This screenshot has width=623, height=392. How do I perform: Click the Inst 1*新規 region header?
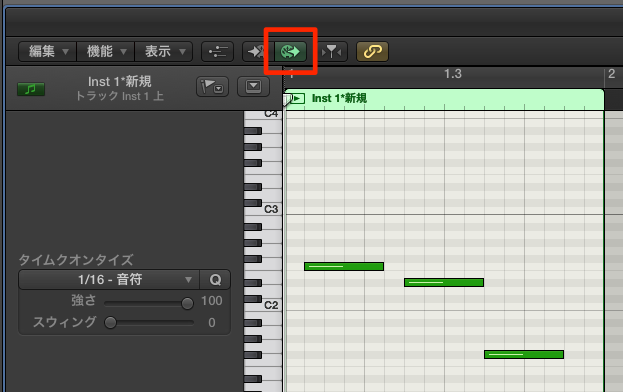coord(444,99)
